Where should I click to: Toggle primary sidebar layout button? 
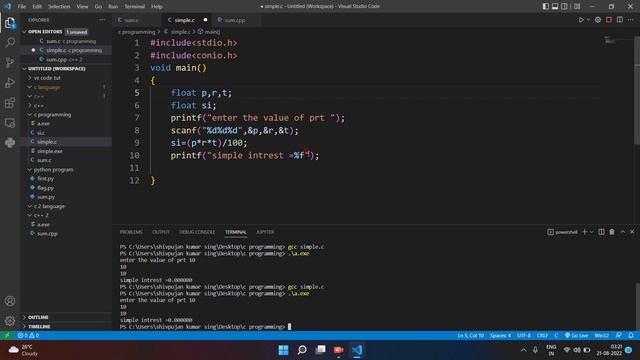[x=546, y=6]
